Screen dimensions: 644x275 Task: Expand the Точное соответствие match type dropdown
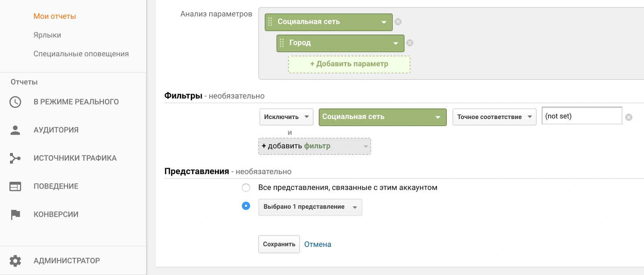pyautogui.click(x=494, y=117)
